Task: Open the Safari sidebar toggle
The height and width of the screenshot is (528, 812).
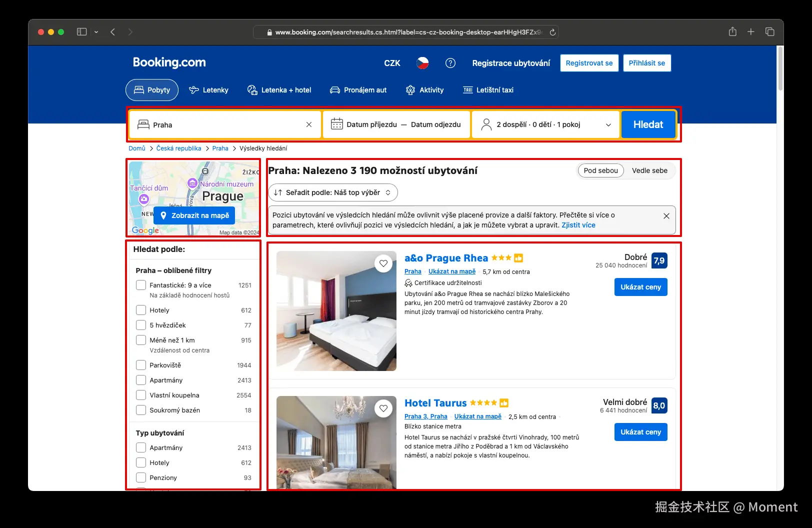Action: point(81,32)
